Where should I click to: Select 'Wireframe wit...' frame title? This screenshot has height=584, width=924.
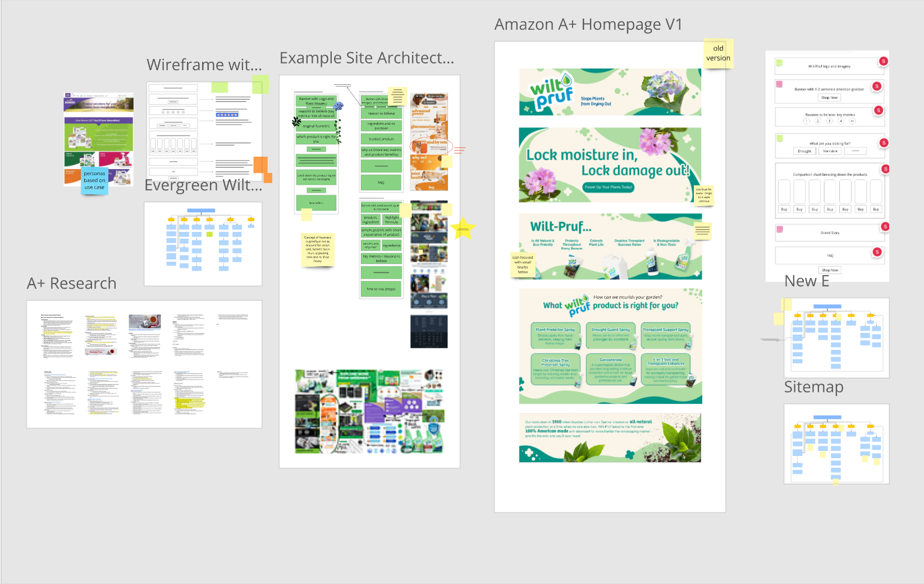[204, 65]
